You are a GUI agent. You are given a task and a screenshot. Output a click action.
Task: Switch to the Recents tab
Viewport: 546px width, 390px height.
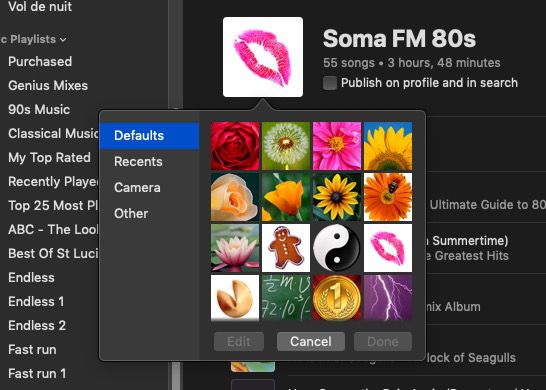click(138, 162)
